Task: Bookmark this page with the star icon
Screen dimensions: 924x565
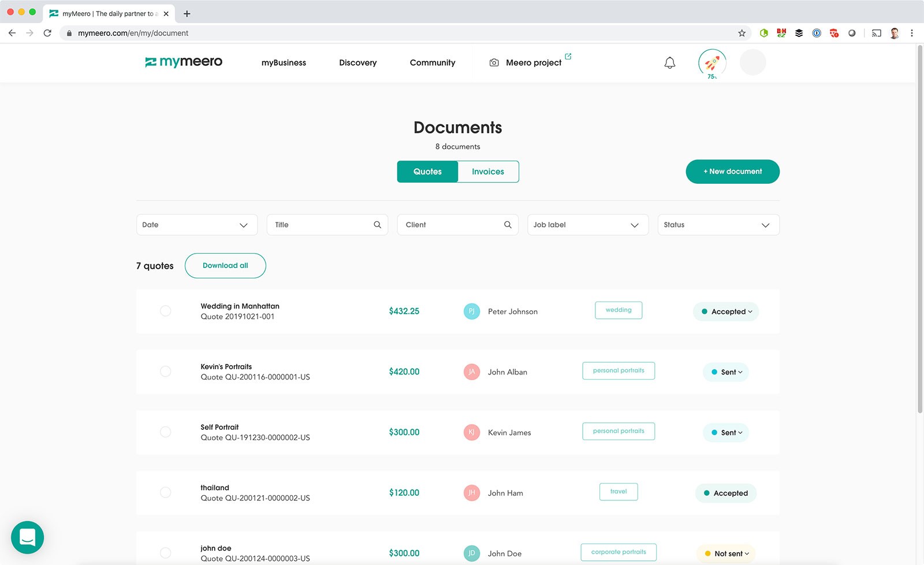Action: point(742,33)
